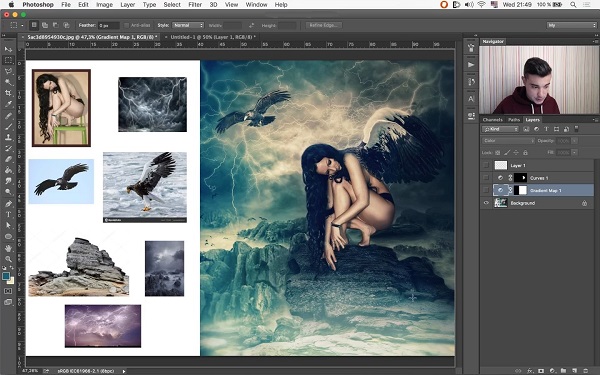The image size is (600, 375).
Task: Open workspace switcher dropdown
Action: [x=572, y=25]
